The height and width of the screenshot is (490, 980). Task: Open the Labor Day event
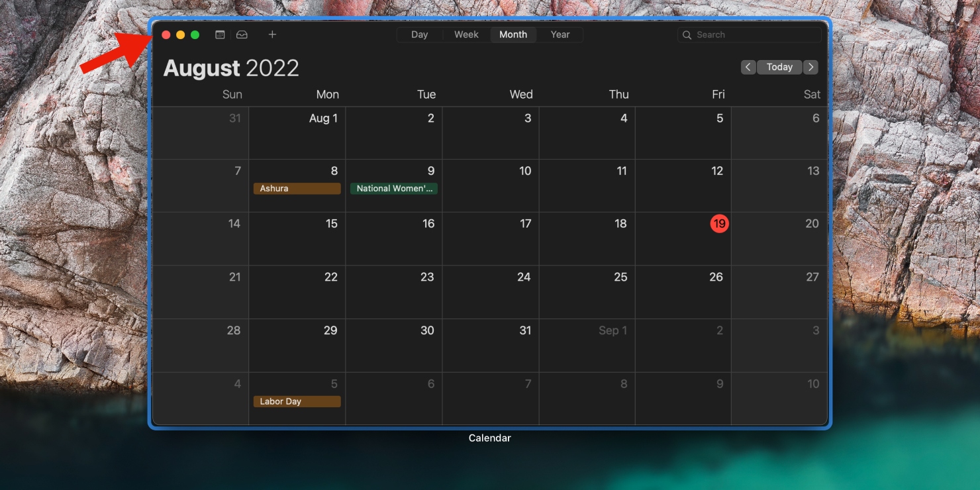(x=297, y=401)
